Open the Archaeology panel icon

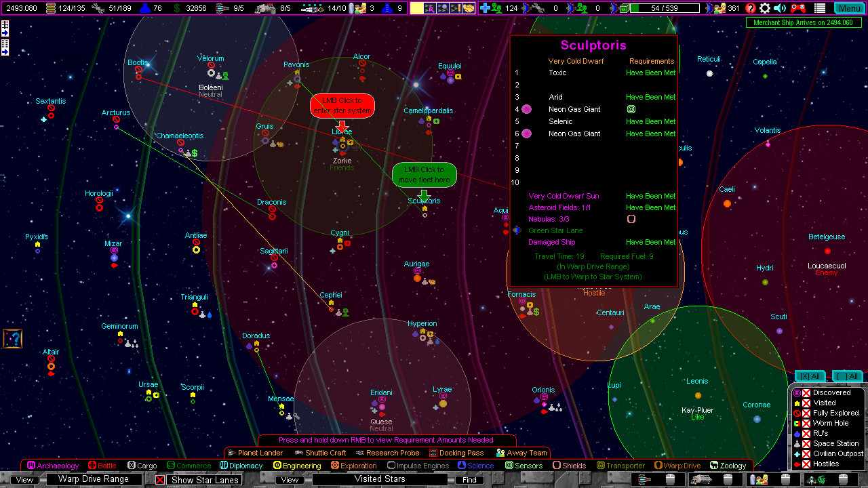point(31,465)
